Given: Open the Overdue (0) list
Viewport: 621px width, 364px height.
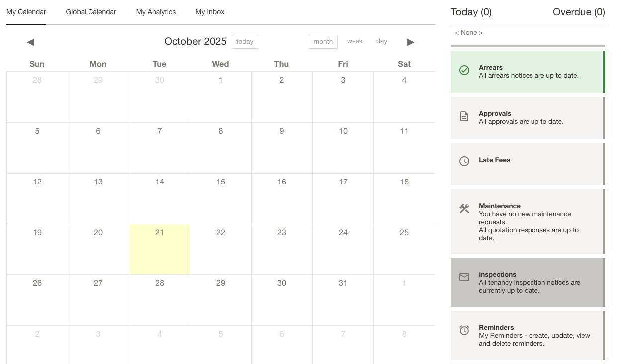Looking at the screenshot, I should coord(578,12).
